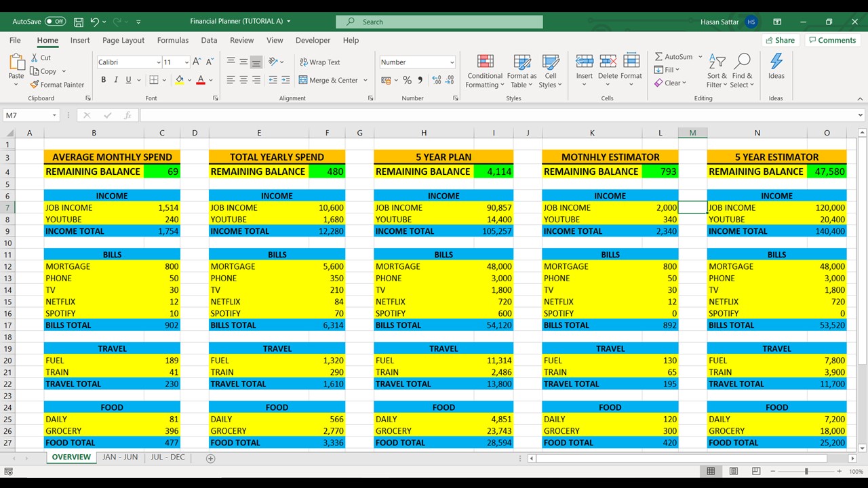868x488 pixels.
Task: Click the Search box in title bar
Action: (x=439, y=22)
